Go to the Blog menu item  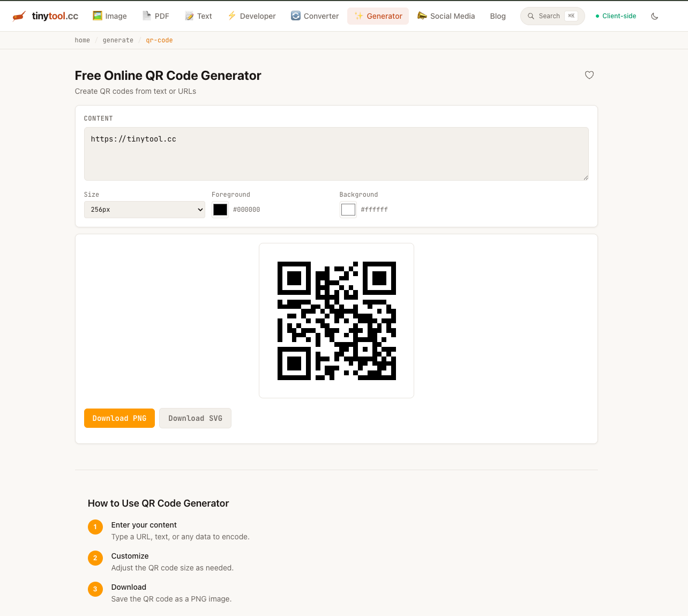497,16
